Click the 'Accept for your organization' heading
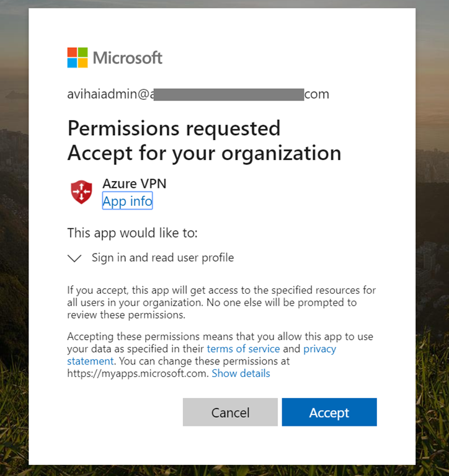Image resolution: width=449 pixels, height=476 pixels. point(204,153)
